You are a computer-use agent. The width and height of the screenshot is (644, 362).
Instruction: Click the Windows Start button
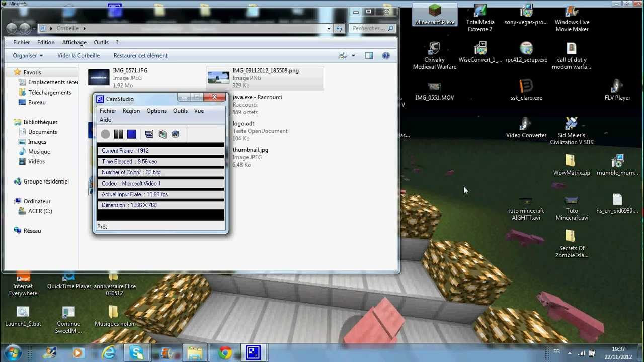tap(13, 352)
